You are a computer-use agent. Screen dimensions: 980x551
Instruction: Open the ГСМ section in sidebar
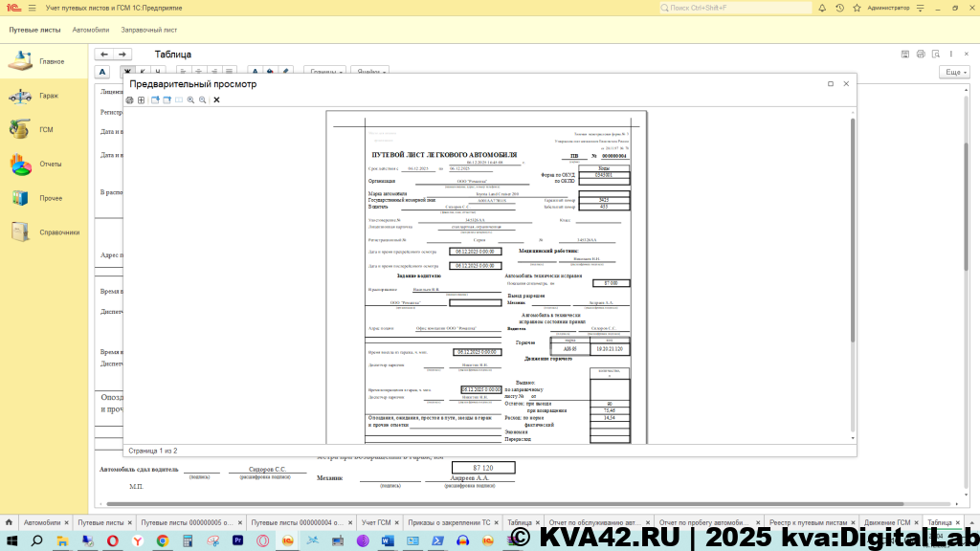pos(45,129)
